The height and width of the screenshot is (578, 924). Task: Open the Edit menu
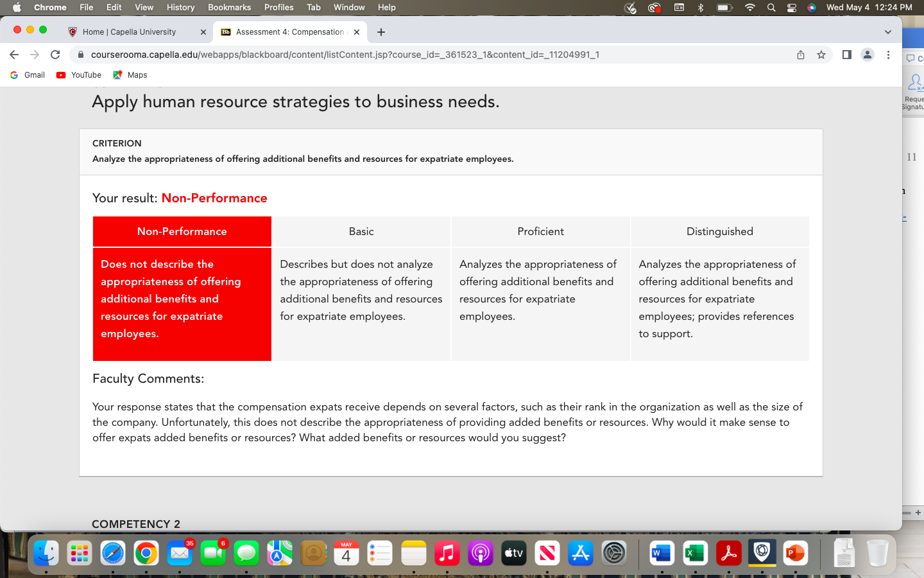[x=114, y=7]
